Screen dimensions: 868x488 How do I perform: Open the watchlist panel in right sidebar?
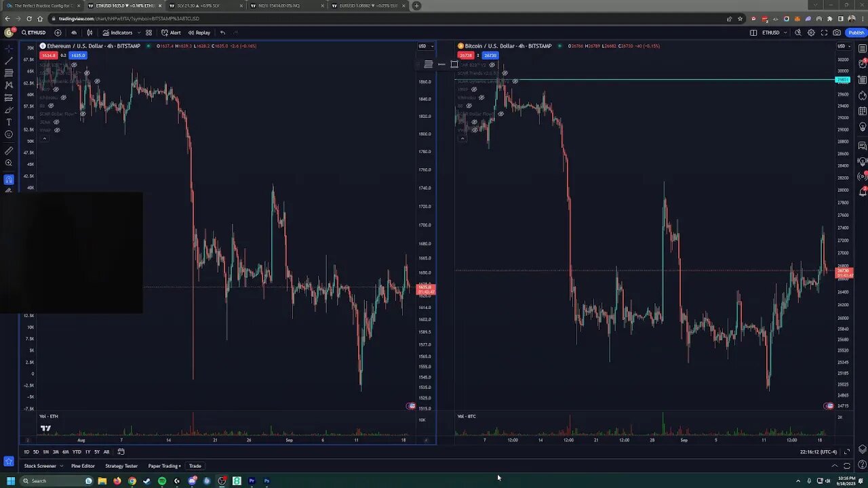(x=862, y=49)
